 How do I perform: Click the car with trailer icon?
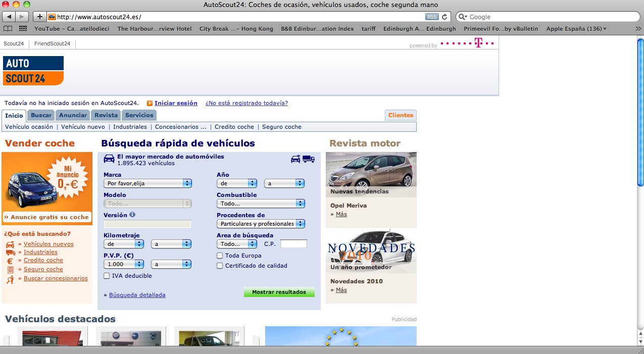295,159
